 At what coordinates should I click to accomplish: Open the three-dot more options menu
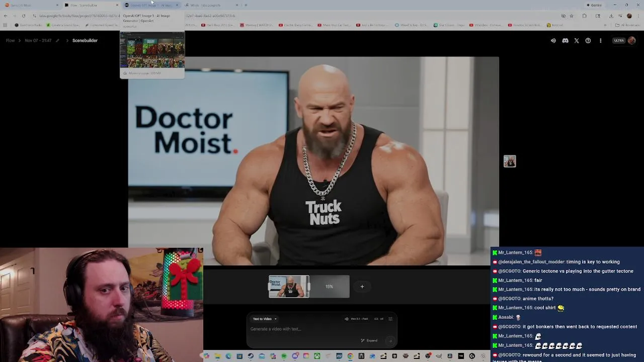pos(600,41)
